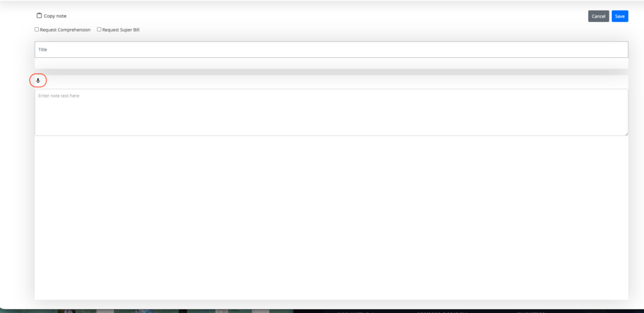Image resolution: width=644 pixels, height=313 pixels.
Task: Click the Cancel button
Action: pos(599,16)
